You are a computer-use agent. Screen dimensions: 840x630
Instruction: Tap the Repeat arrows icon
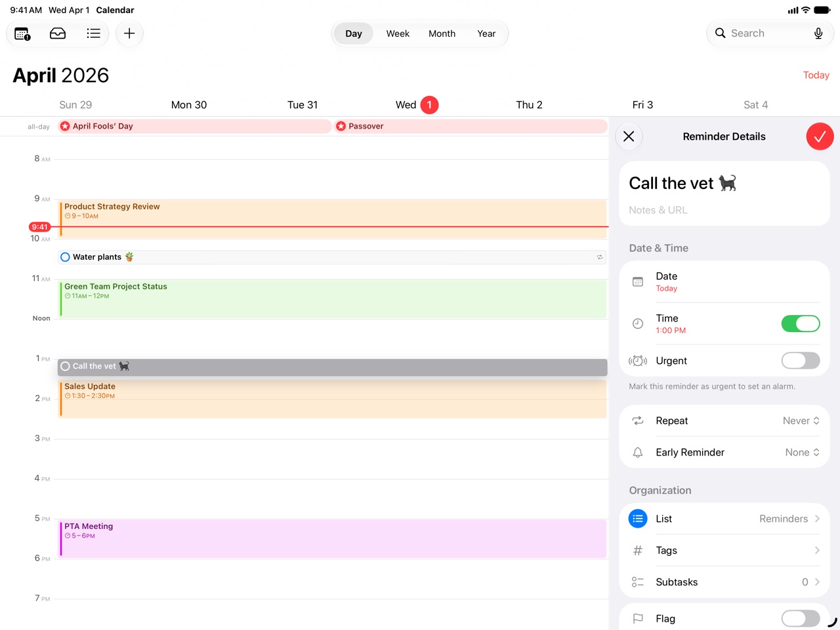point(638,421)
